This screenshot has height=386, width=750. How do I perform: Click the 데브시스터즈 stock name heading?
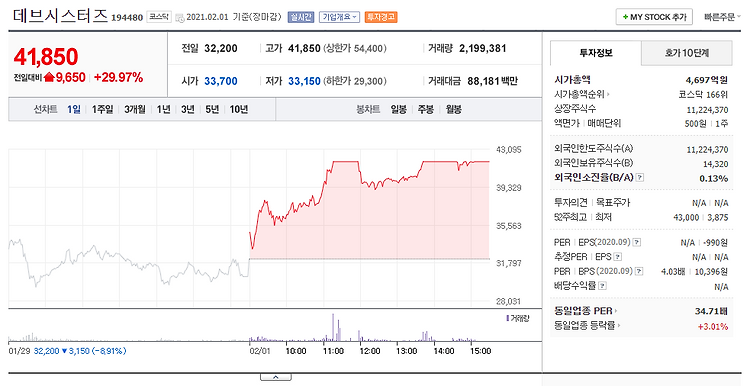coord(60,16)
